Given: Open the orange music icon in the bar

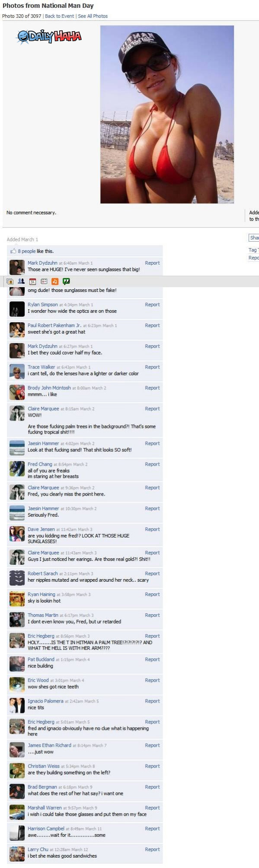Looking at the screenshot, I should pos(55,281).
